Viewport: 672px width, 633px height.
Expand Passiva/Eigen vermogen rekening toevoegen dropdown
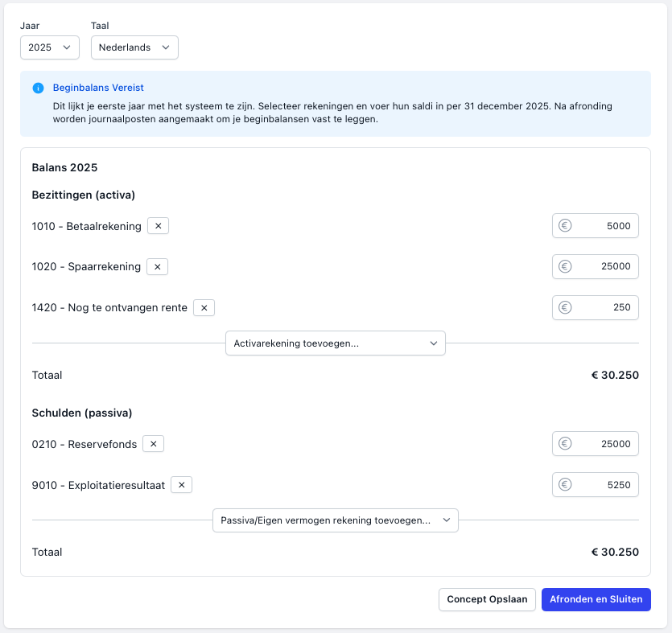335,520
